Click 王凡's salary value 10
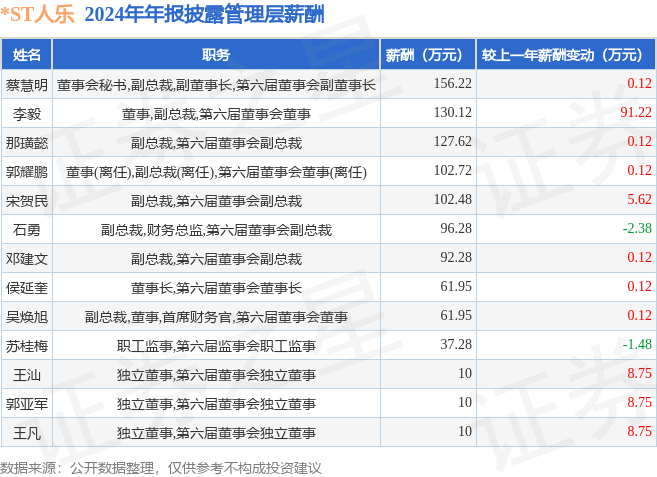 (465, 431)
